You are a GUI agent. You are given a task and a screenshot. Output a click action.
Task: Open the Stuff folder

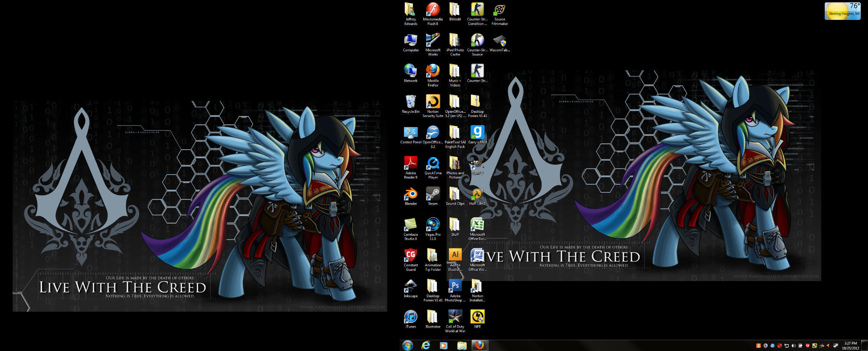(x=455, y=227)
